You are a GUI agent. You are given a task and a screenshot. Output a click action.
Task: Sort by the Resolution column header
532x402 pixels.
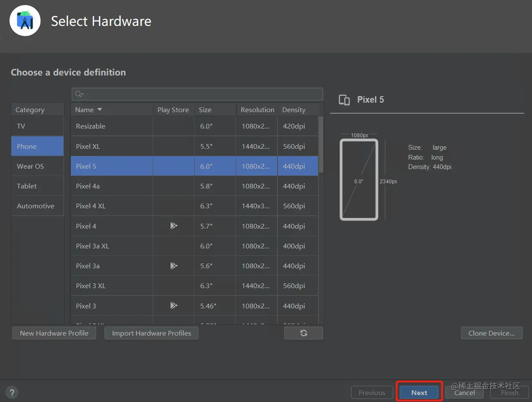pyautogui.click(x=257, y=110)
